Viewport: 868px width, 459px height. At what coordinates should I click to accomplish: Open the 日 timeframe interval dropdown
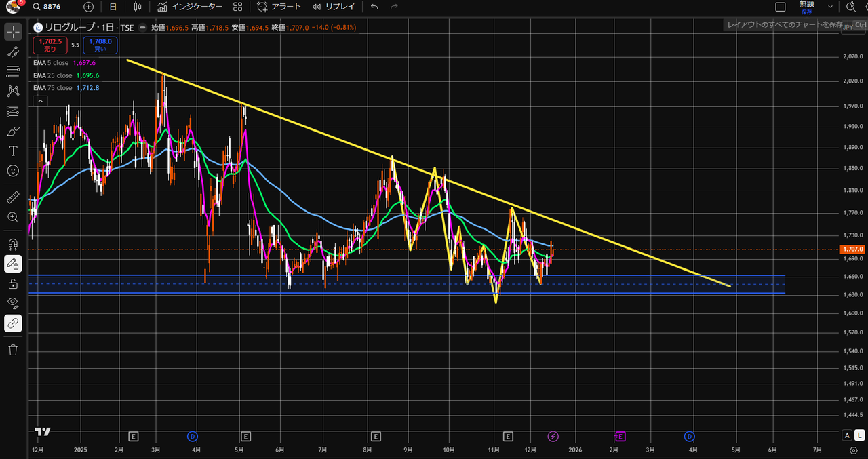click(x=113, y=7)
